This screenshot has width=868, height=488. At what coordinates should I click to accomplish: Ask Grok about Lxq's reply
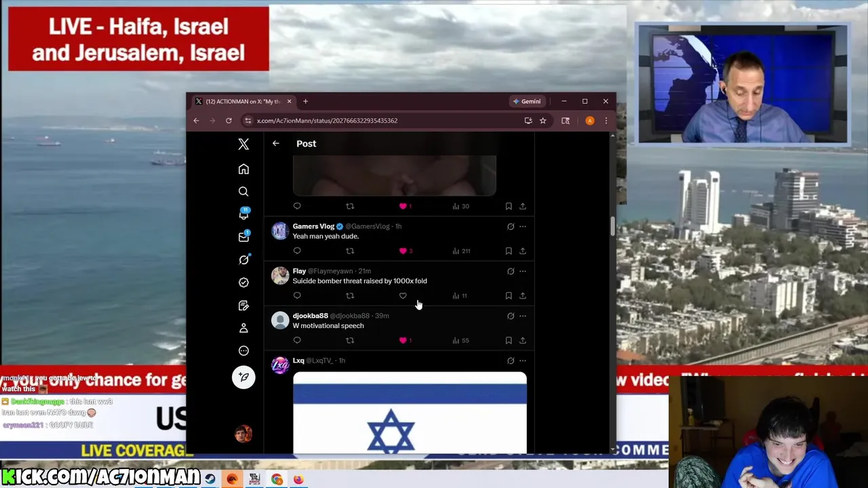(x=511, y=361)
